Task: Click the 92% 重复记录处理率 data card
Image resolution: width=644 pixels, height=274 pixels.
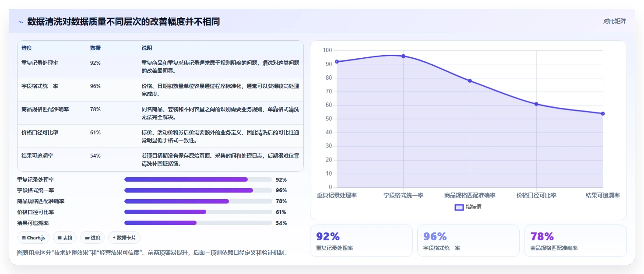Action: [x=361, y=241]
